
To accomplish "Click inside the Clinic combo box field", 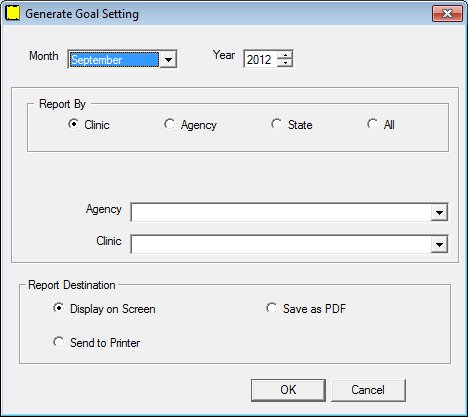I will tap(281, 244).
